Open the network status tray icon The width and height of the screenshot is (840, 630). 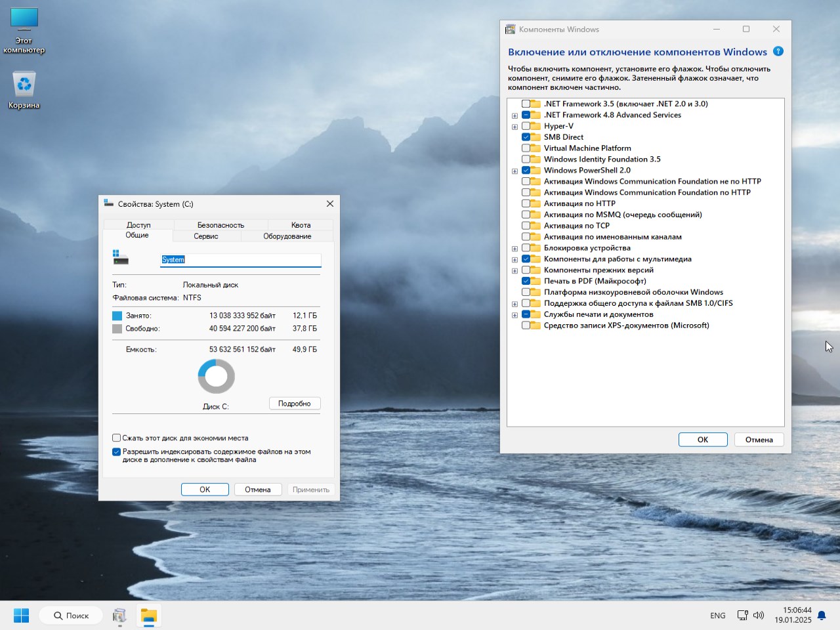click(x=742, y=616)
